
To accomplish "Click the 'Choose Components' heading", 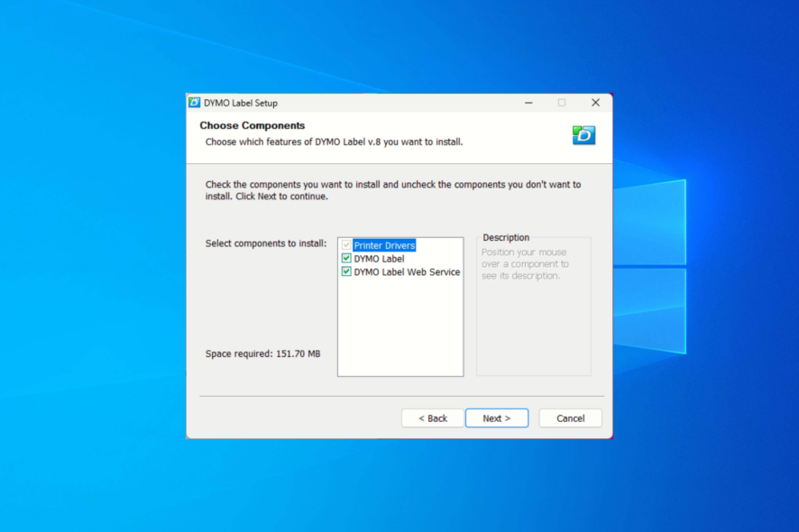I will pyautogui.click(x=253, y=125).
